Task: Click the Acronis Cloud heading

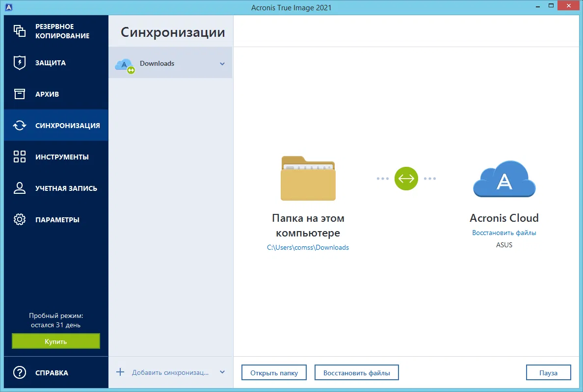Action: (504, 218)
